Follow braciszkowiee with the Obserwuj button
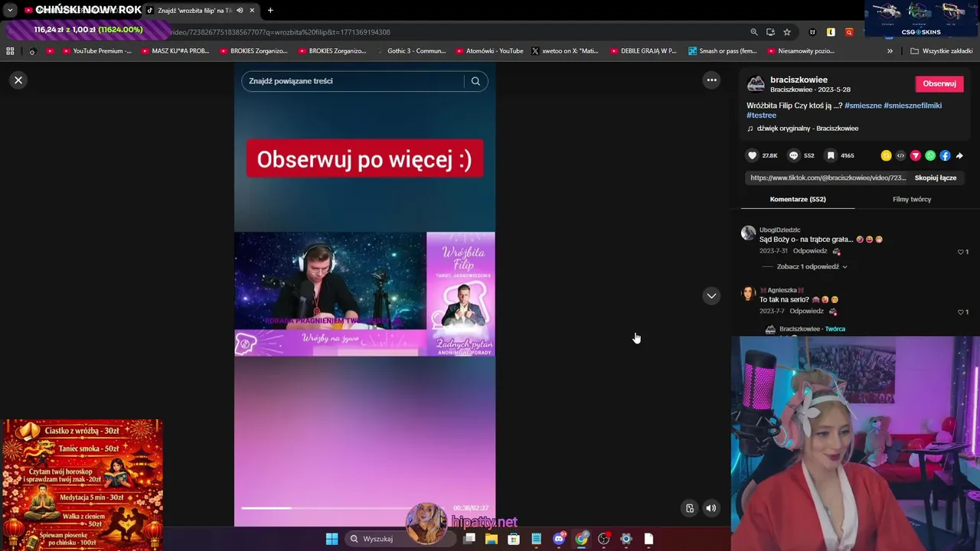Viewport: 980px width, 551px height. [939, 84]
